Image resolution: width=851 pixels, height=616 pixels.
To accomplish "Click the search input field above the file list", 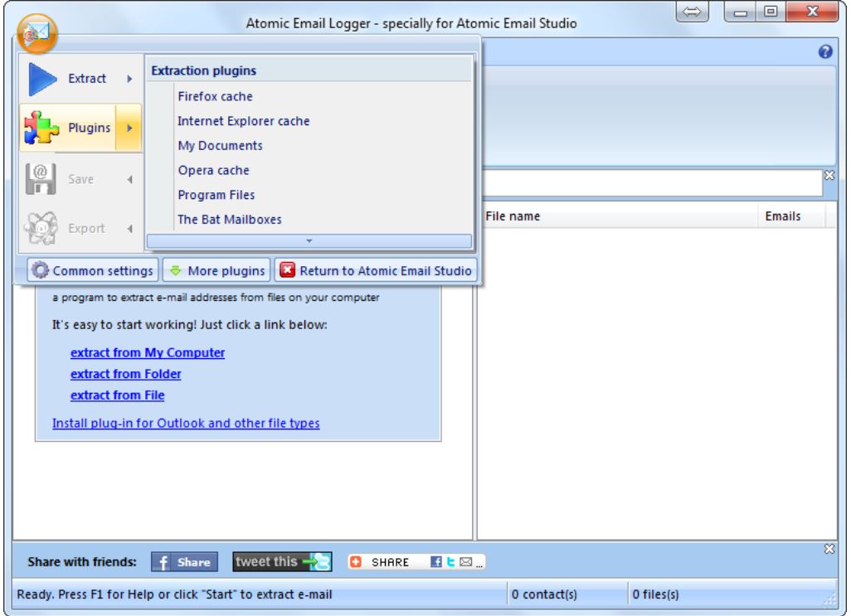I will [x=651, y=183].
